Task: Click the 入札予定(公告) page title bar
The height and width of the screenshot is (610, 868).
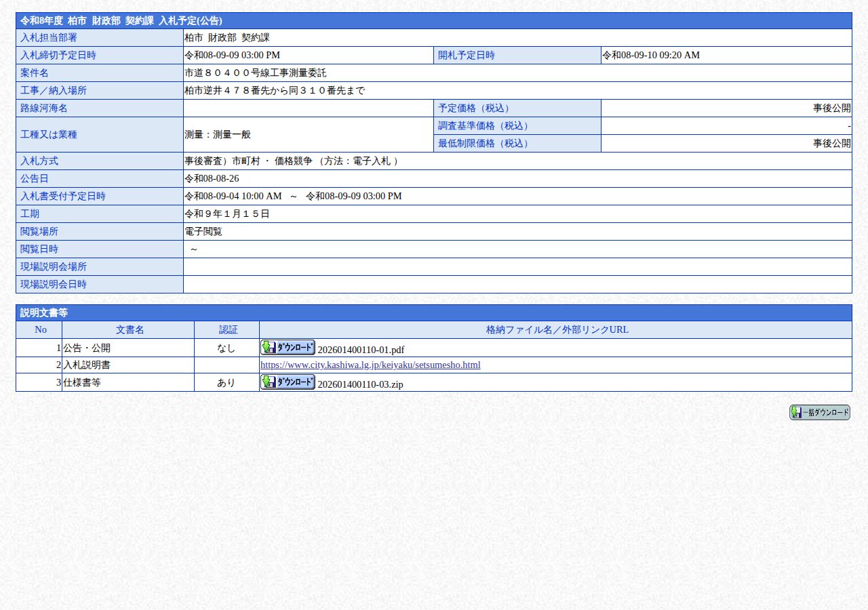Action: click(434, 20)
